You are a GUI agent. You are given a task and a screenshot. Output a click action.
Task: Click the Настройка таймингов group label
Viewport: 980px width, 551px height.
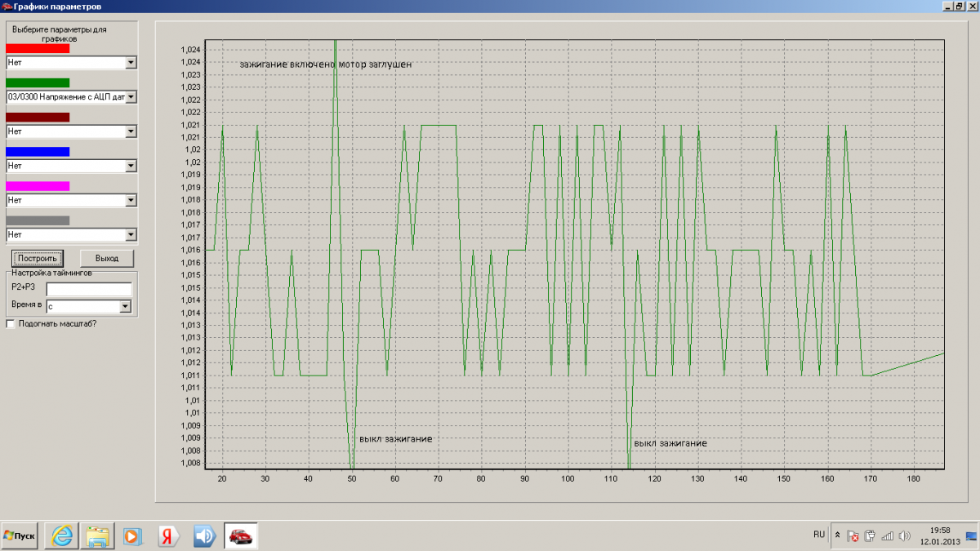click(51, 273)
